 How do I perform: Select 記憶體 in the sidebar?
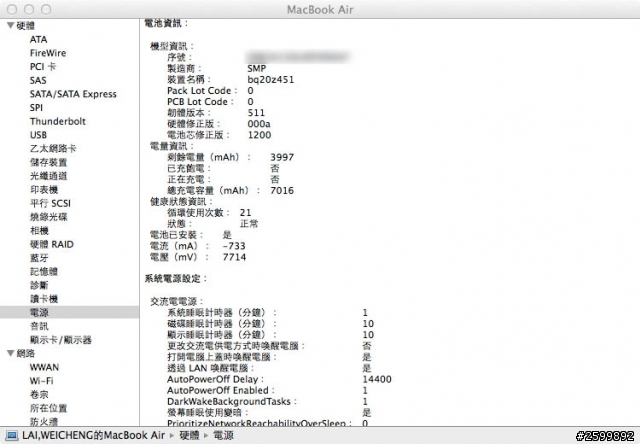pos(44,272)
